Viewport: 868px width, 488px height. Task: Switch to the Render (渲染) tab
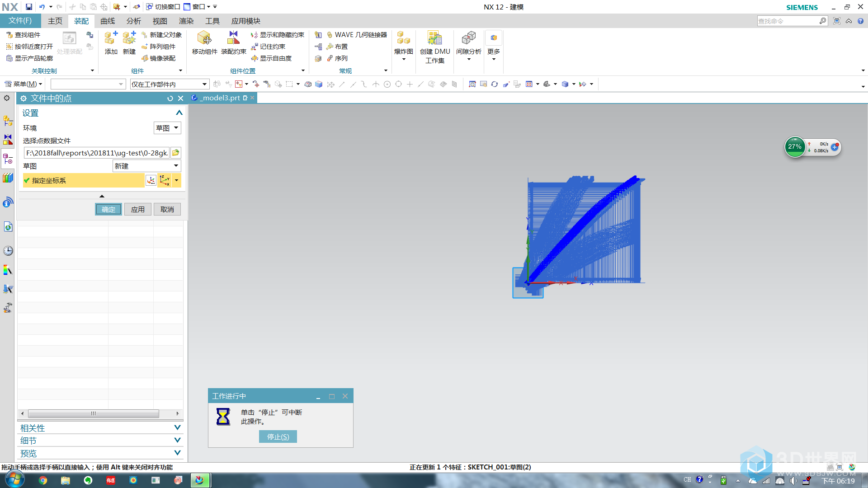(x=186, y=21)
